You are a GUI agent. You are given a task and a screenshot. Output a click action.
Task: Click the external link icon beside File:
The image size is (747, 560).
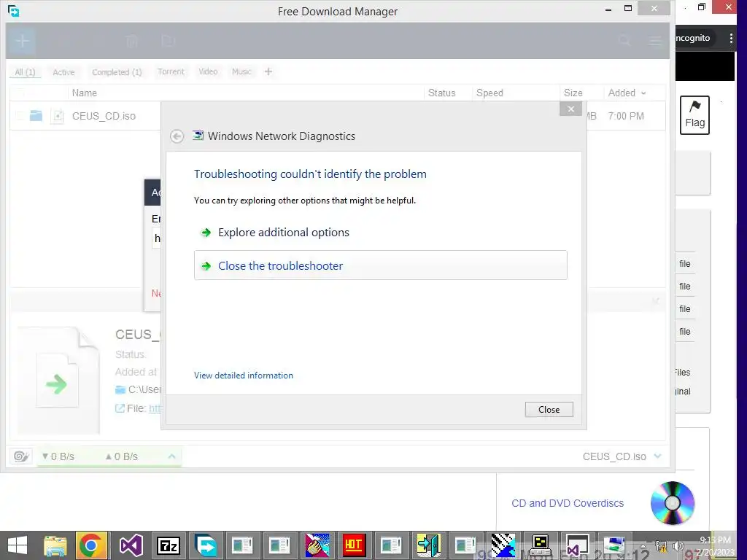coord(120,408)
